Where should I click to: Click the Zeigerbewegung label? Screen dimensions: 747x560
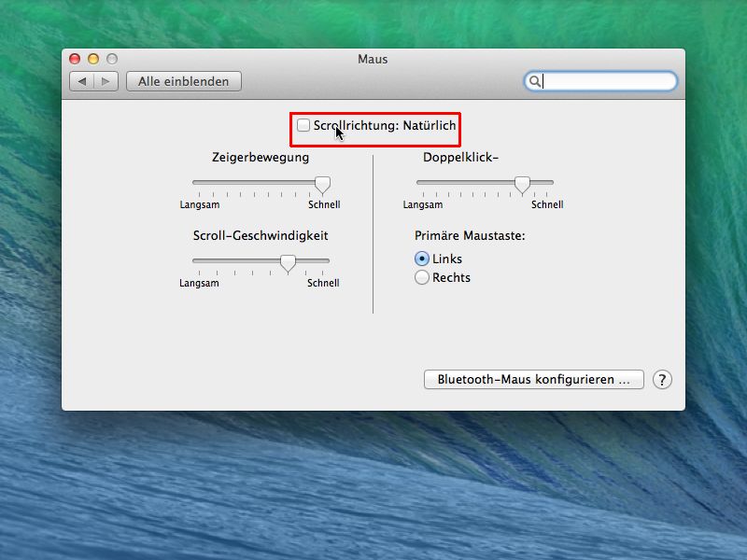point(261,157)
